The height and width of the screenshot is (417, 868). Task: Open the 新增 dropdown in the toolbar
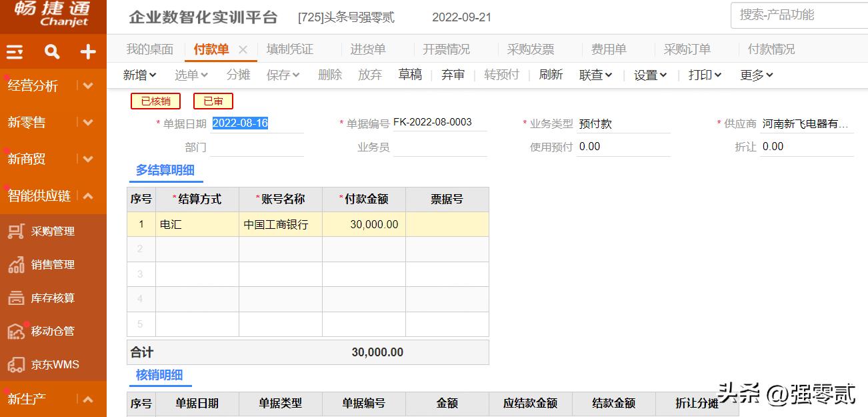[x=139, y=75]
